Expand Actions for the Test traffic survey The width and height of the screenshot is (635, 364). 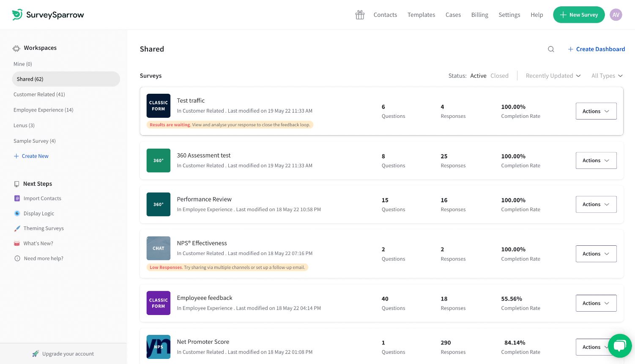click(596, 111)
